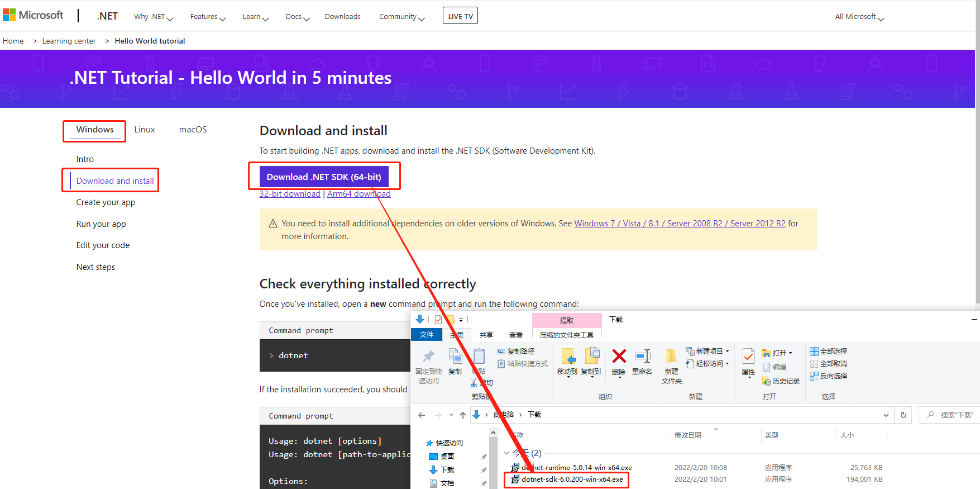Click the Explorer search box 搜索"下载"
Viewport: 980px width, 489px height.
coord(949,415)
